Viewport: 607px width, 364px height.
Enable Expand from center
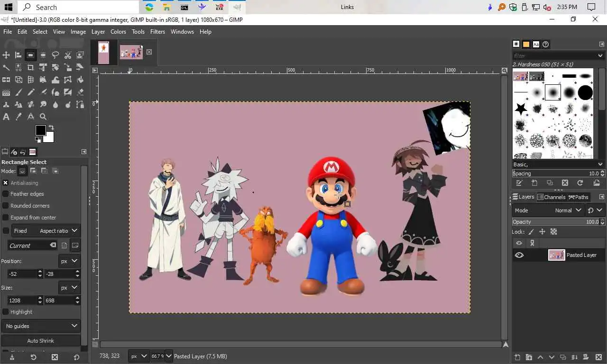(x=6, y=218)
